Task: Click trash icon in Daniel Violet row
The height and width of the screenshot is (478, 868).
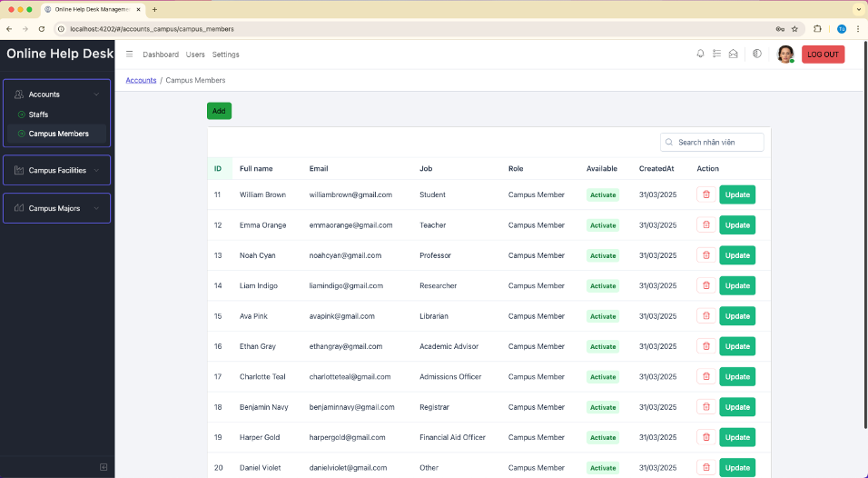Action: click(x=705, y=467)
